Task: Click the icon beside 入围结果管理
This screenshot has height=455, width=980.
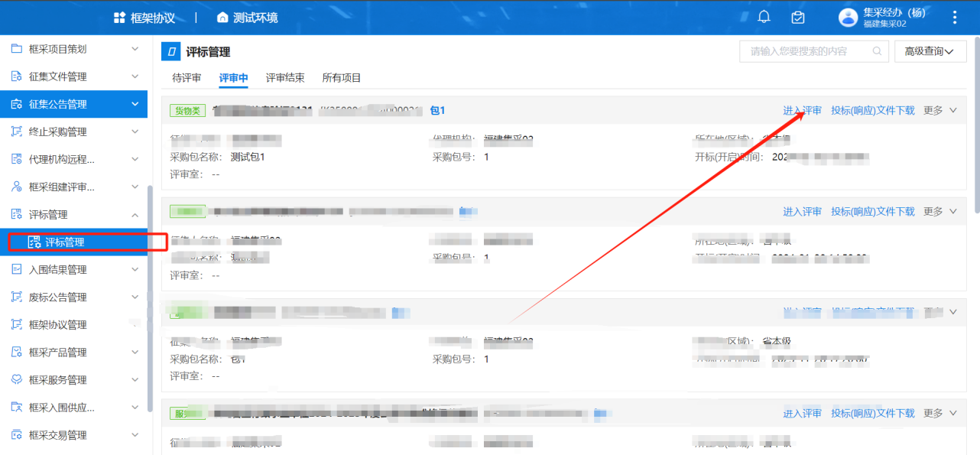Action: click(x=17, y=269)
